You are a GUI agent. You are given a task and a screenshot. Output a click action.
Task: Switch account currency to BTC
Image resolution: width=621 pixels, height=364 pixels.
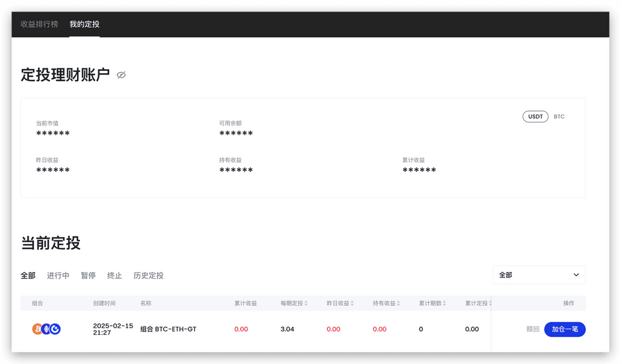click(x=559, y=116)
